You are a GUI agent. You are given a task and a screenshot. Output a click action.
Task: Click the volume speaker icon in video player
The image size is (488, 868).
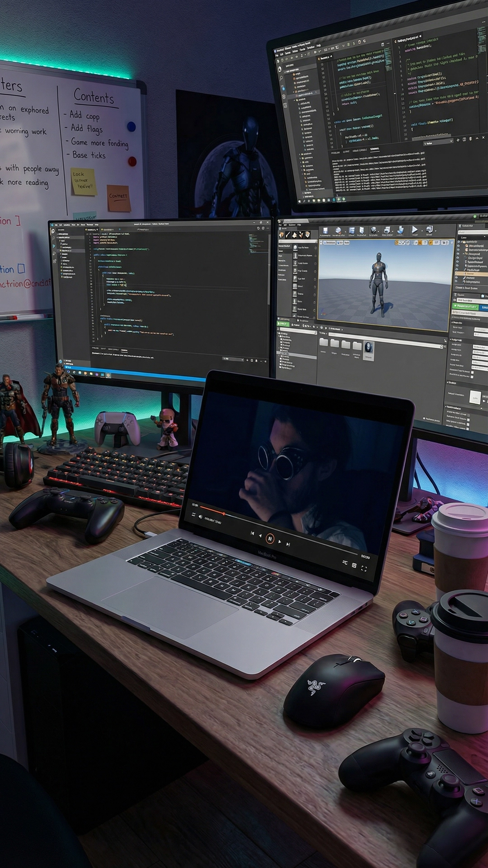201,517
